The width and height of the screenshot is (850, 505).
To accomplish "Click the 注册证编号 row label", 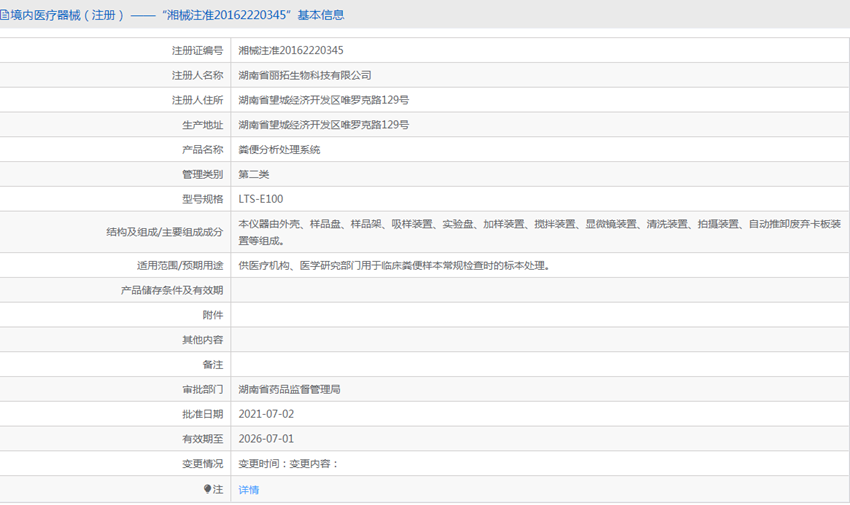I will (x=197, y=50).
